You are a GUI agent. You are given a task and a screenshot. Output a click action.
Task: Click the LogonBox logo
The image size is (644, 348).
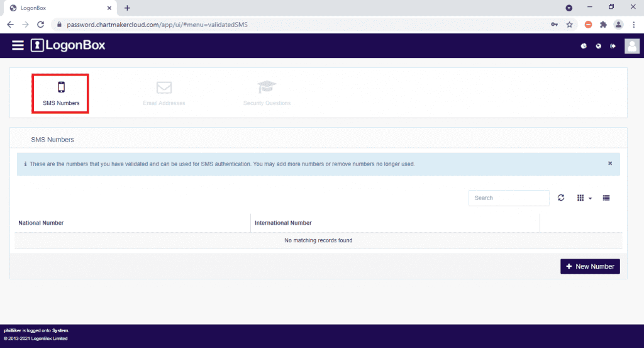pos(68,45)
